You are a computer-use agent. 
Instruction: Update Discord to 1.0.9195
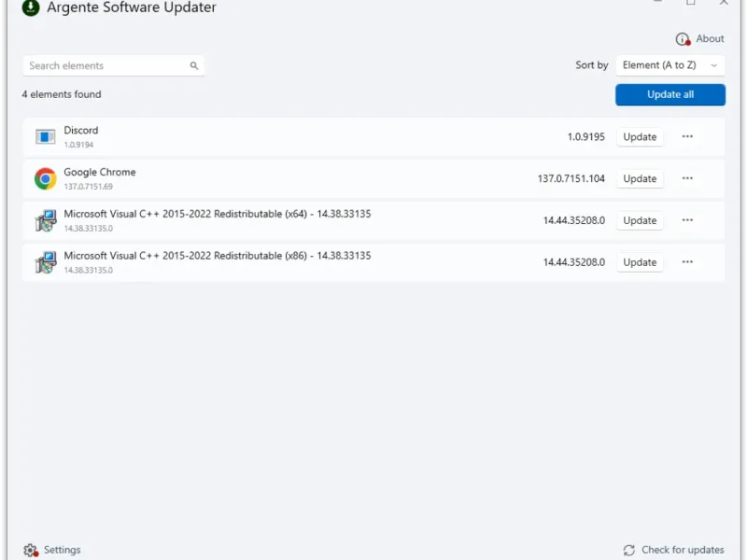tap(640, 137)
